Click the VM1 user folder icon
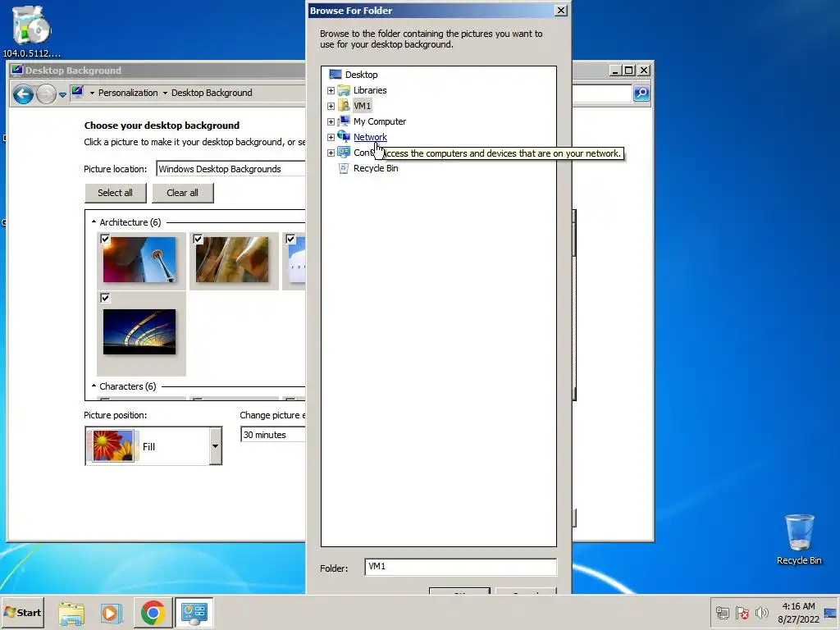Viewport: 840px width, 630px height. (x=344, y=106)
